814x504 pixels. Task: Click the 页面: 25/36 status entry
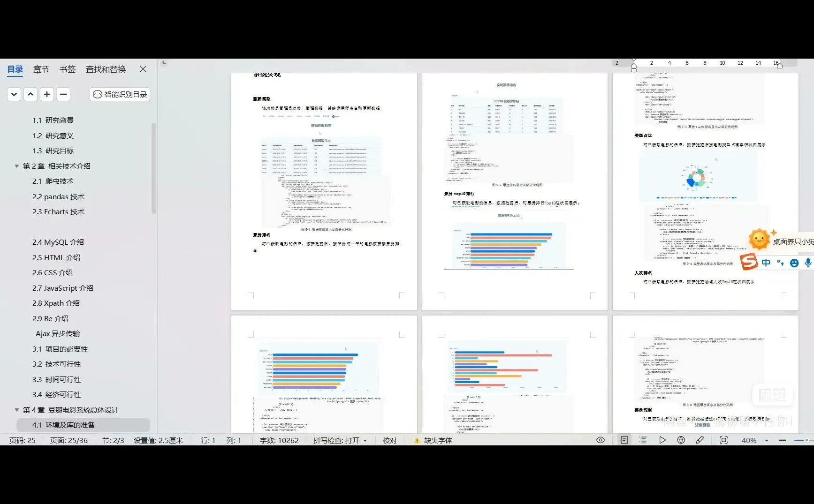pos(69,441)
